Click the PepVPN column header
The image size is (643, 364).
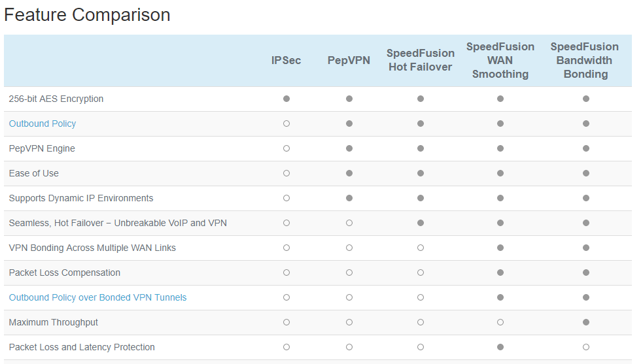[x=349, y=60]
